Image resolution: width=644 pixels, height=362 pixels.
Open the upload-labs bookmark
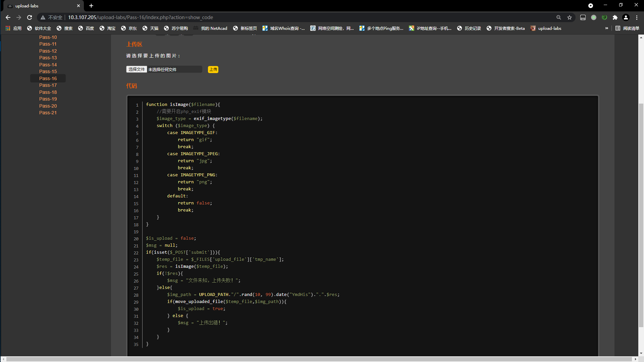pyautogui.click(x=546, y=28)
